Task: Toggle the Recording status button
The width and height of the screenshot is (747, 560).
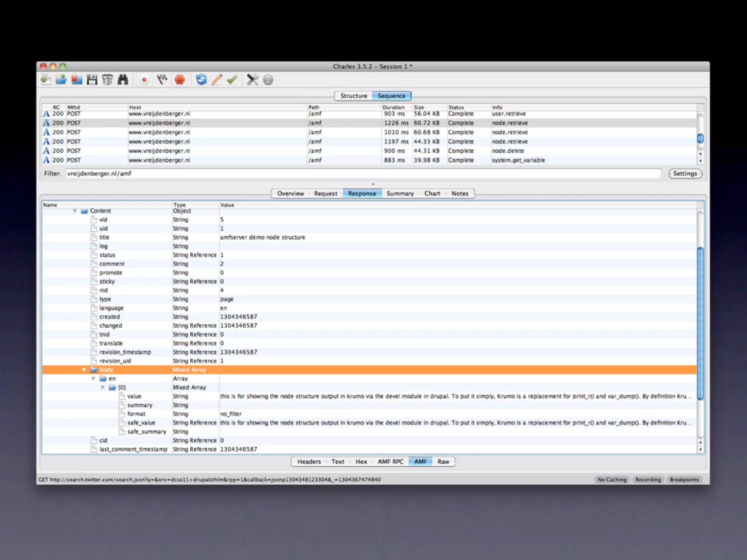Action: click(648, 479)
